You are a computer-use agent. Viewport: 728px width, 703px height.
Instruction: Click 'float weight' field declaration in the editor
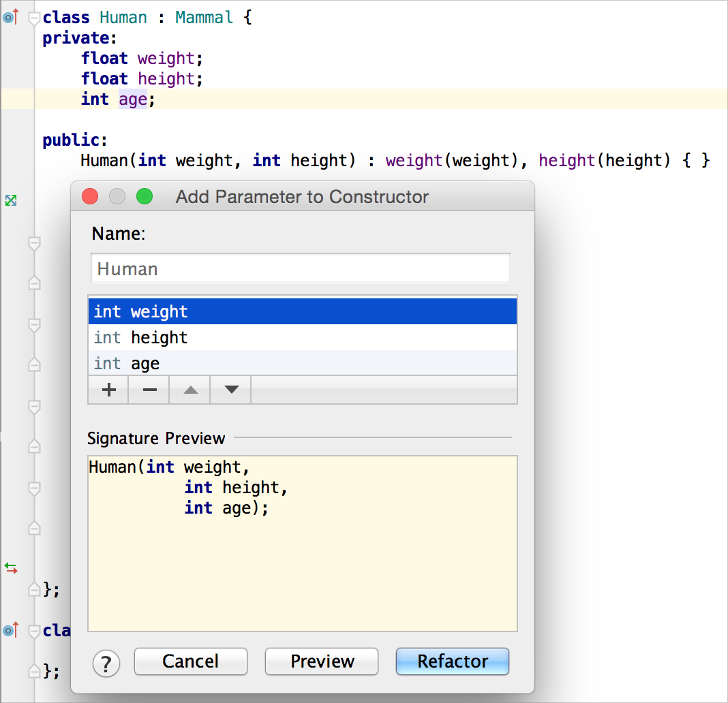(x=142, y=59)
